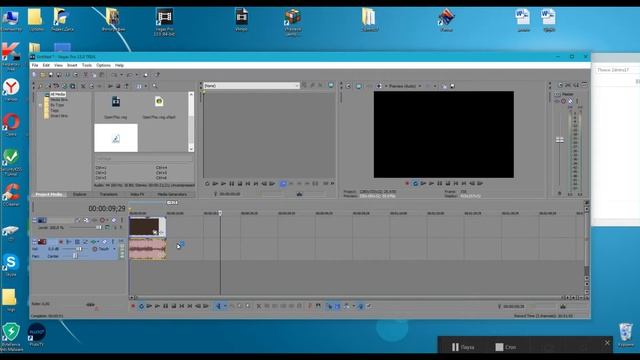This screenshot has width=640, height=360.
Task: Open the edit tool selector dropdown arrow
Action: tap(225, 306)
